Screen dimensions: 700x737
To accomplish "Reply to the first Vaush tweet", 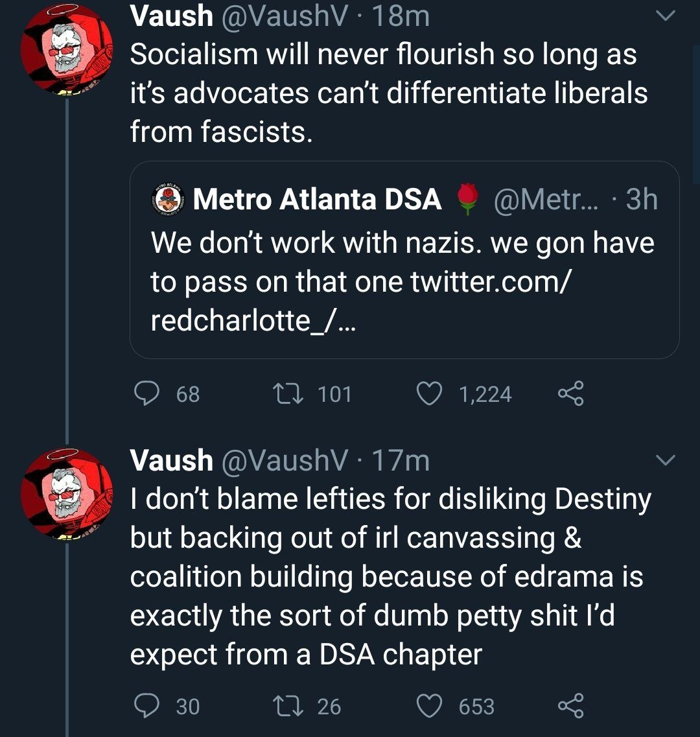I will 147,393.
